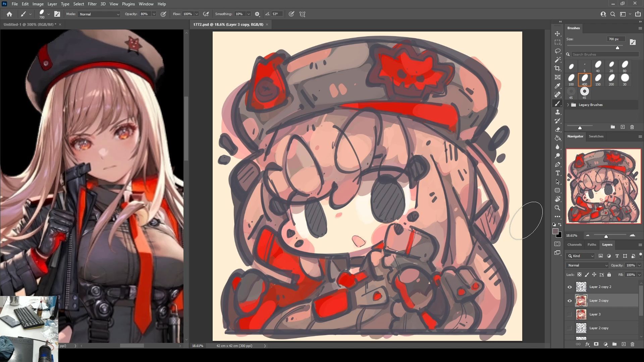
Task: Open smoothing options gear
Action: (x=257, y=14)
